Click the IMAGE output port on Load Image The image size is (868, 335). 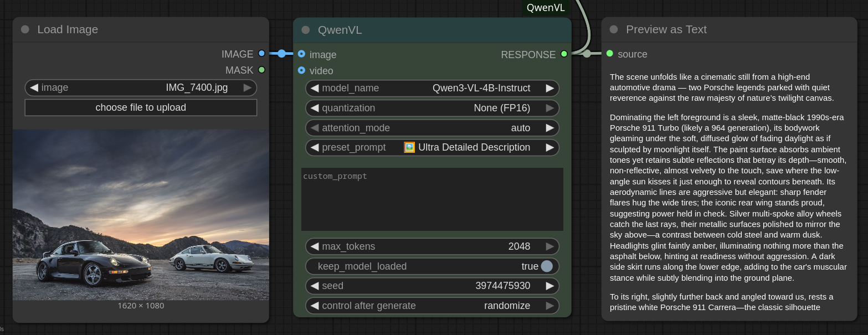pyautogui.click(x=261, y=54)
